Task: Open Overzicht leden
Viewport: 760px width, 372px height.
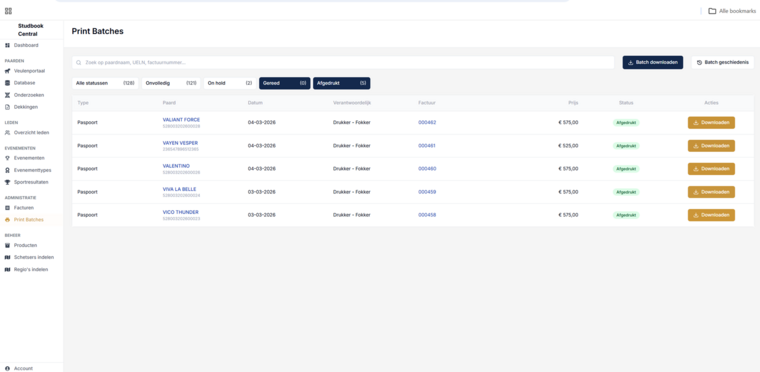Action: tap(31, 132)
